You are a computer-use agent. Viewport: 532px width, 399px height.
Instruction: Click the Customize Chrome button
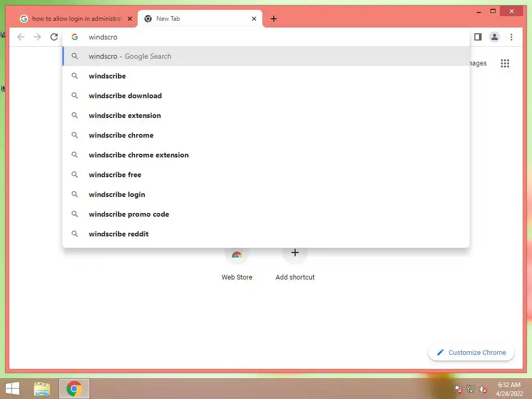pos(471,353)
